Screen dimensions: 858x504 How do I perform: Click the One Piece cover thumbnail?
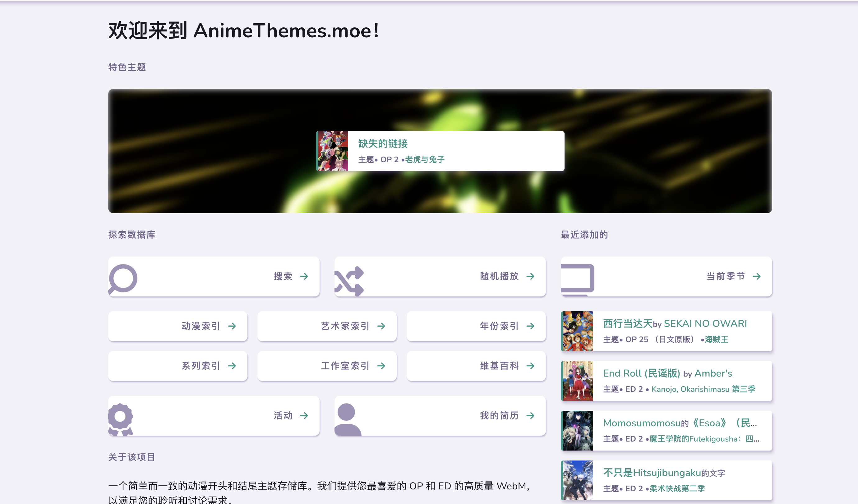578,331
